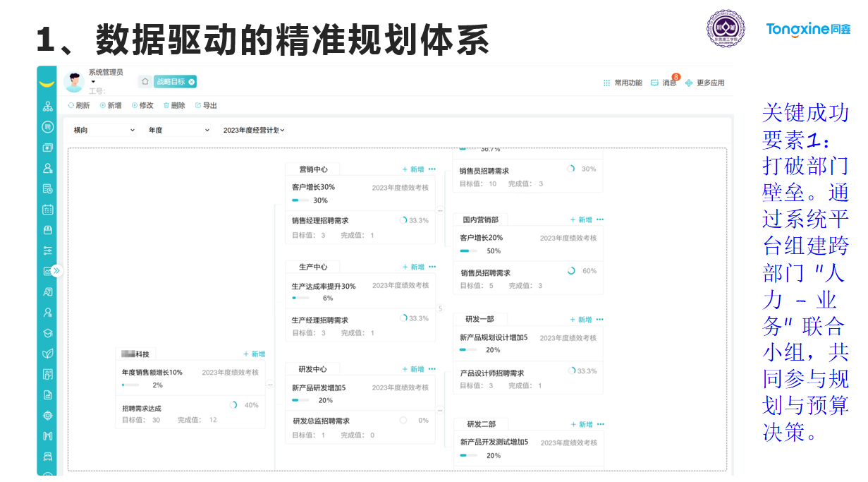Open the gear settings icon in the sidebar
Screen dimensions: 868x482
click(47, 416)
